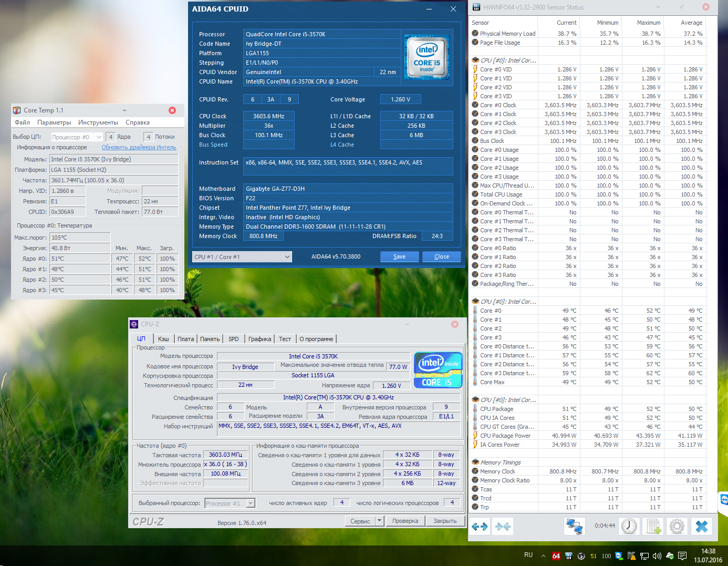
Task: Click the Сервис button in CPU-Z
Action: pyautogui.click(x=360, y=521)
